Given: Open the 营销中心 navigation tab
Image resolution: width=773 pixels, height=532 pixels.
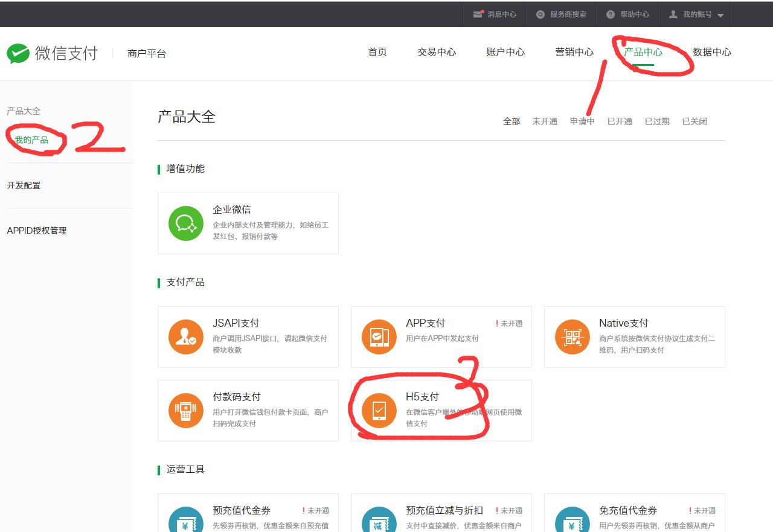Looking at the screenshot, I should tap(574, 52).
